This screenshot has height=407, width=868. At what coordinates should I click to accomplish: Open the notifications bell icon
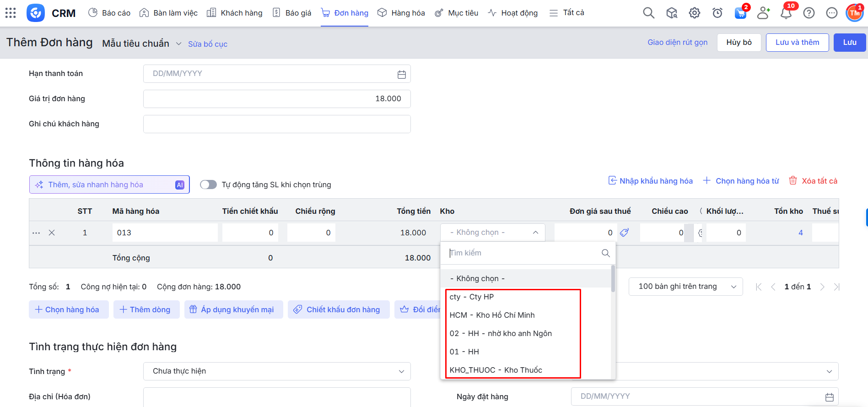(x=786, y=13)
